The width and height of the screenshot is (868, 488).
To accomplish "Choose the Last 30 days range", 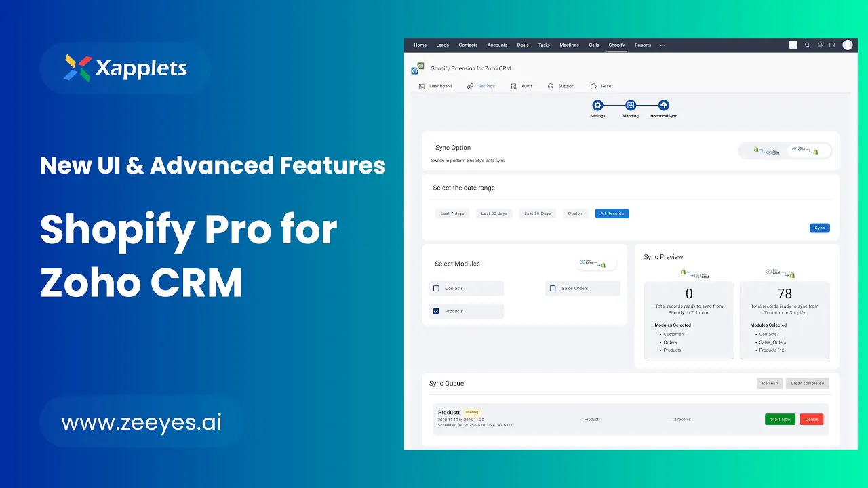I will [494, 213].
